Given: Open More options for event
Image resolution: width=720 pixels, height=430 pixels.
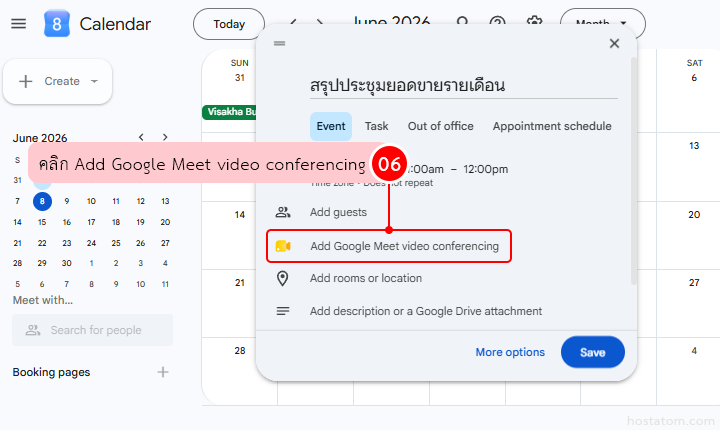Looking at the screenshot, I should pos(510,352).
